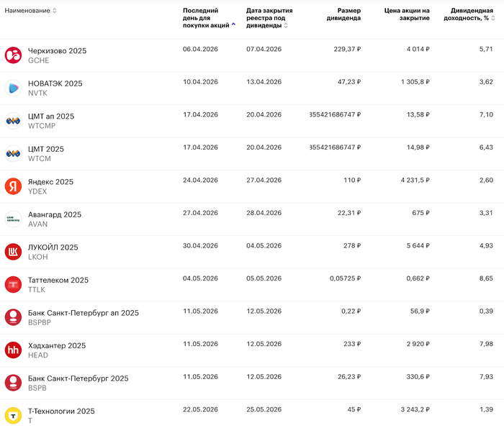Click the Авангард bank logo

tap(13, 219)
